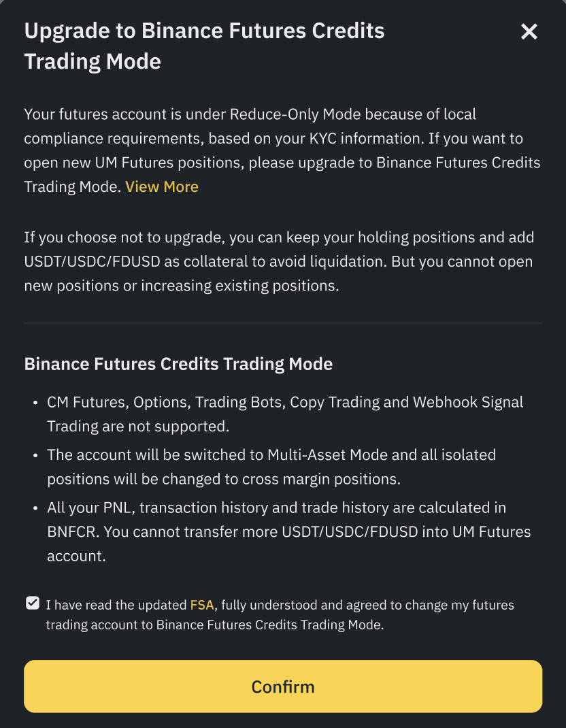The width and height of the screenshot is (566, 728).
Task: Open the FSA agreement link
Action: point(201,605)
